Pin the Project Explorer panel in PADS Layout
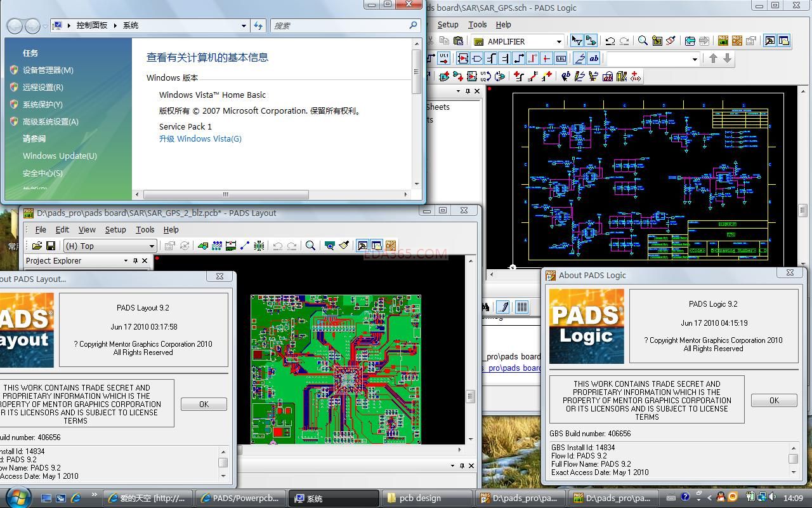 [x=135, y=260]
